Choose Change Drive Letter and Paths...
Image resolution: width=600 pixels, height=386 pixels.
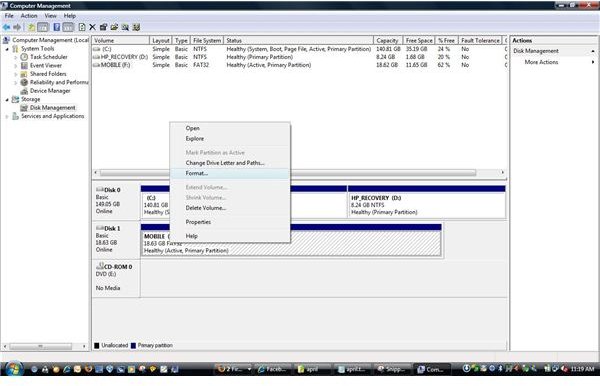pos(230,163)
